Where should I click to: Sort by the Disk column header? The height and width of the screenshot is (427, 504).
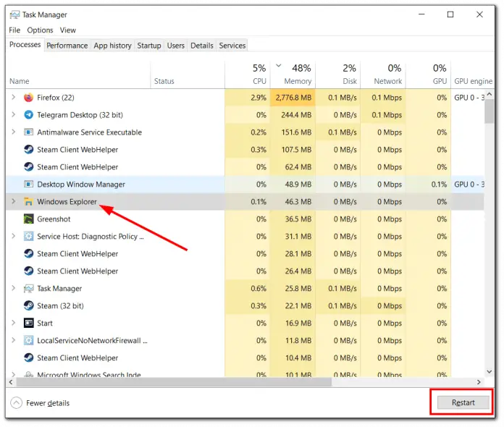(338, 75)
